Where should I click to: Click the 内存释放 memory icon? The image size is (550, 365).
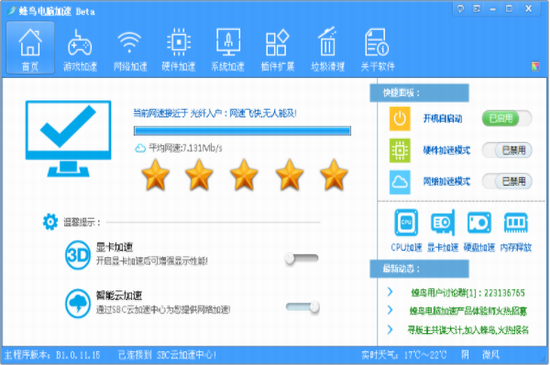516,222
